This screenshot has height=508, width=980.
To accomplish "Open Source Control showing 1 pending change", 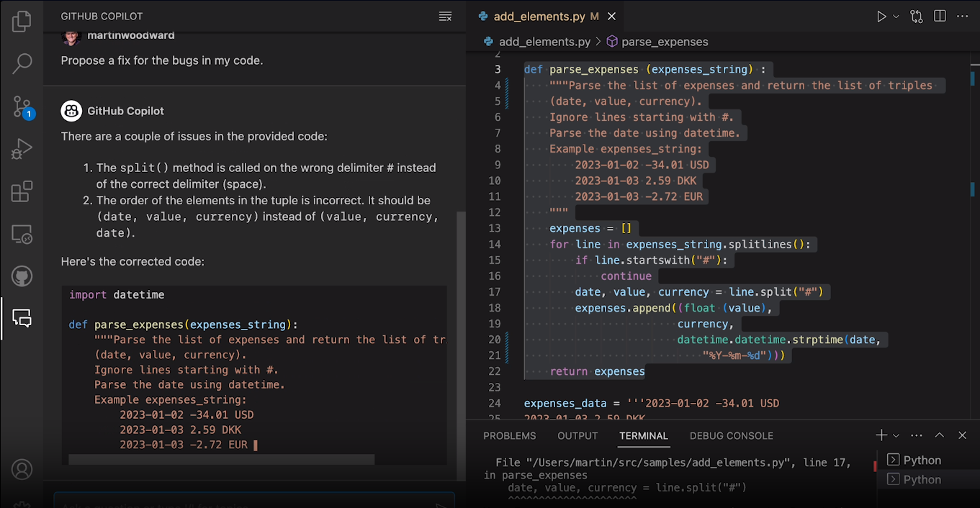I will [x=21, y=106].
